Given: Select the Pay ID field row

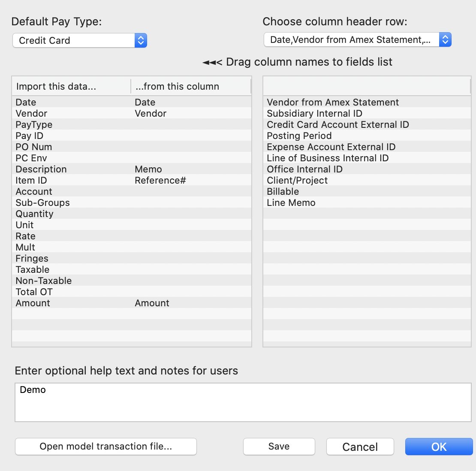Looking at the screenshot, I should coord(132,136).
